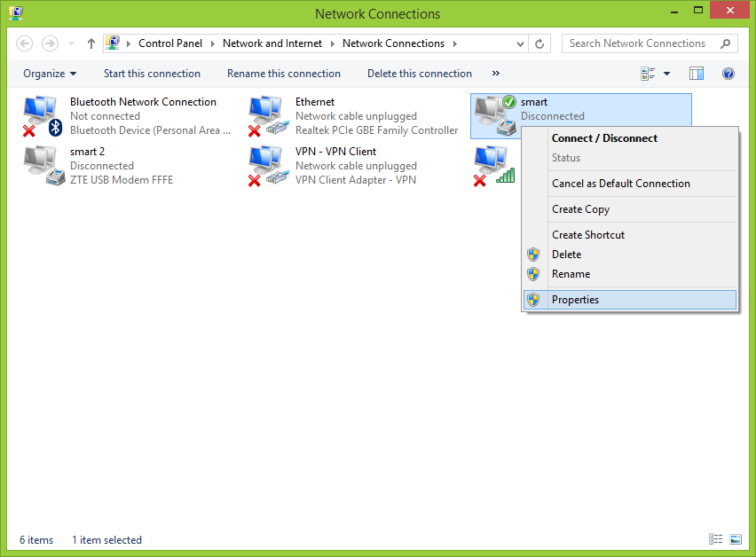Select the Ethernet adapter icon

(x=266, y=116)
